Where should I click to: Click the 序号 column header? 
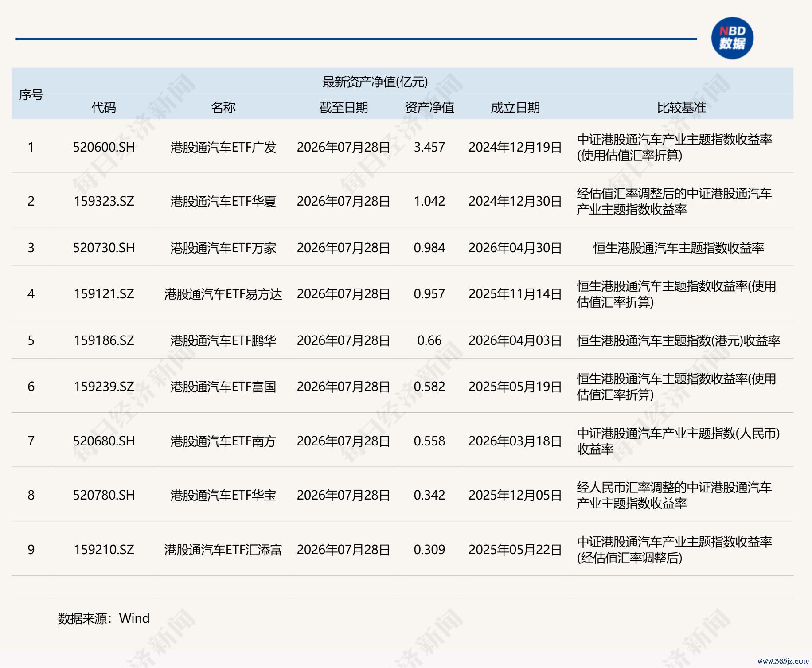point(31,94)
